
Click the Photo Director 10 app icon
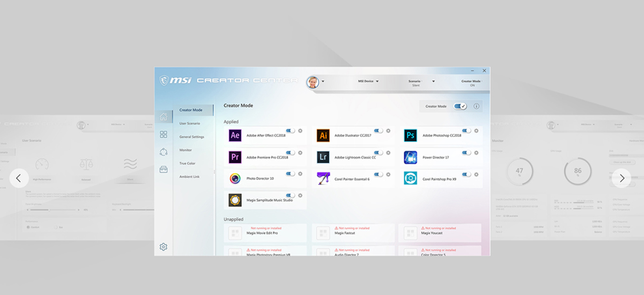(235, 178)
